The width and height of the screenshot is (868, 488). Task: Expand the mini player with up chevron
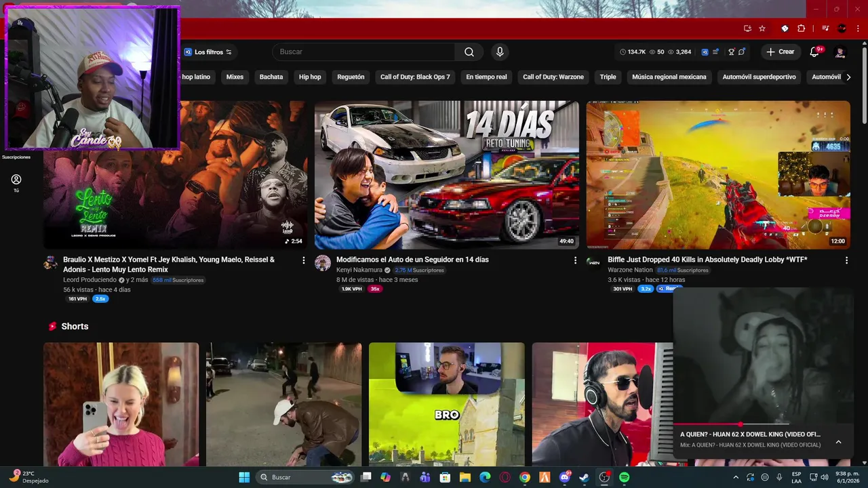[x=838, y=442]
